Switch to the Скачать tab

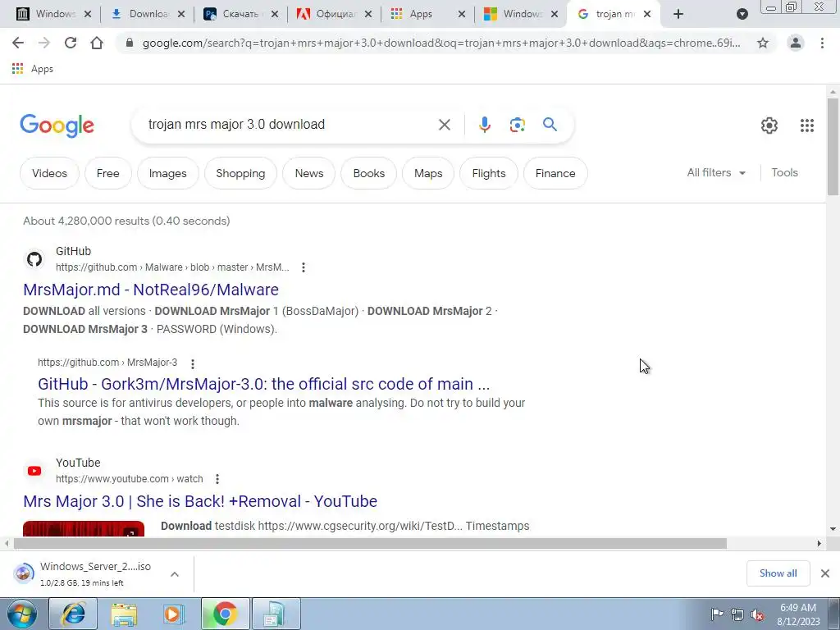click(233, 14)
